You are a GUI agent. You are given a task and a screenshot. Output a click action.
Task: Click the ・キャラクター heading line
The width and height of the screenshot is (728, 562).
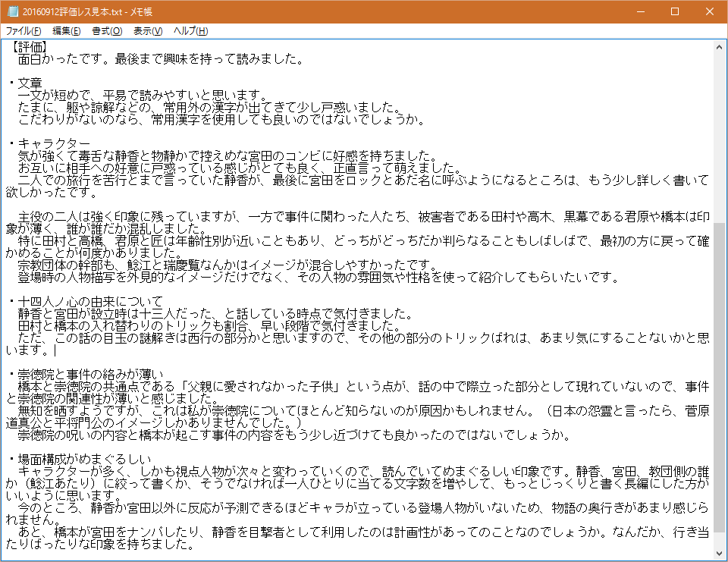point(49,143)
